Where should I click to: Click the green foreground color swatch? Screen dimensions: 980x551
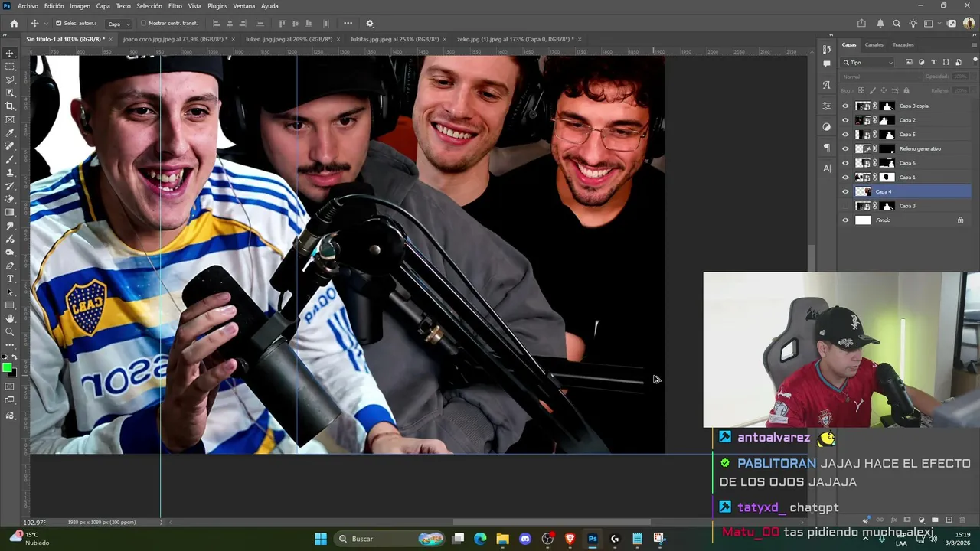[x=7, y=369]
